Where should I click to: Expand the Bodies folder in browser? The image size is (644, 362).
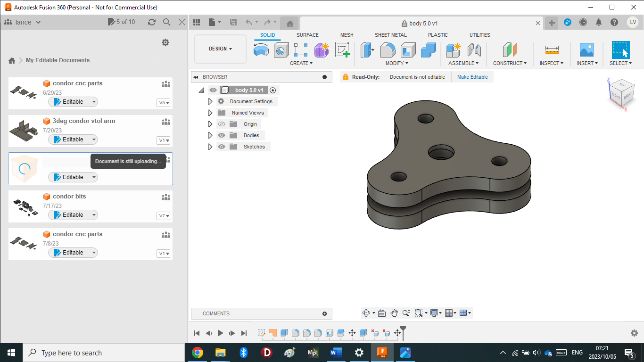(210, 135)
